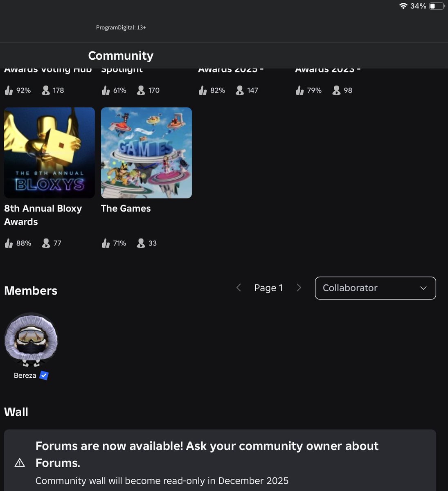Open the Collaborator role dropdown
The height and width of the screenshot is (491, 448).
coord(376,288)
